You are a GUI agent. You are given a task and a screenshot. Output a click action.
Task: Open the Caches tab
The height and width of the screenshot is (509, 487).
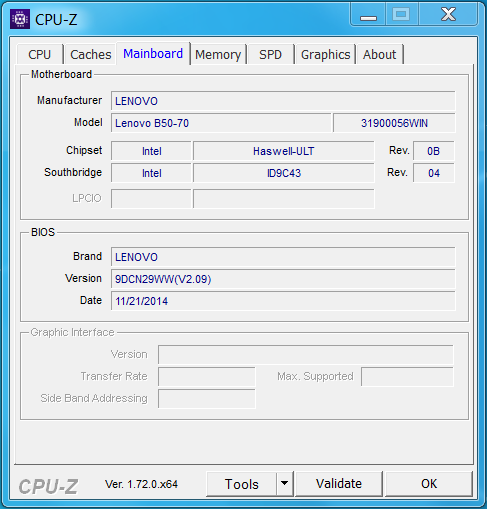pyautogui.click(x=91, y=54)
